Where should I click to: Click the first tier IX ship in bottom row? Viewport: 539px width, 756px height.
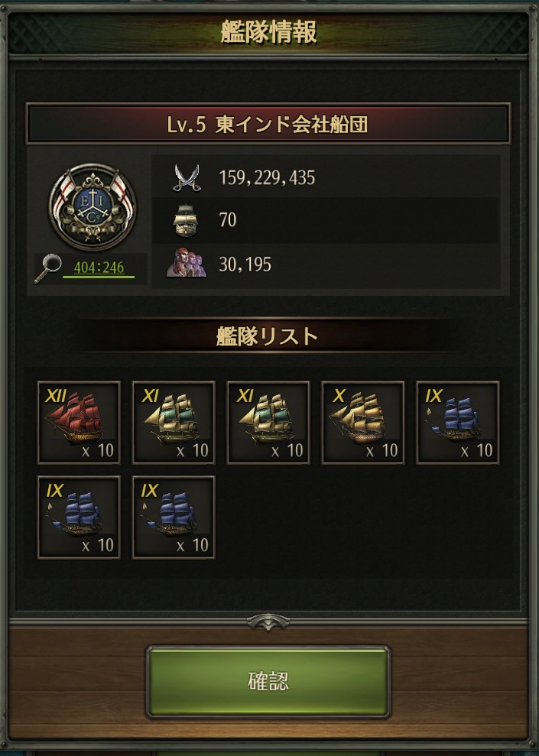(79, 518)
